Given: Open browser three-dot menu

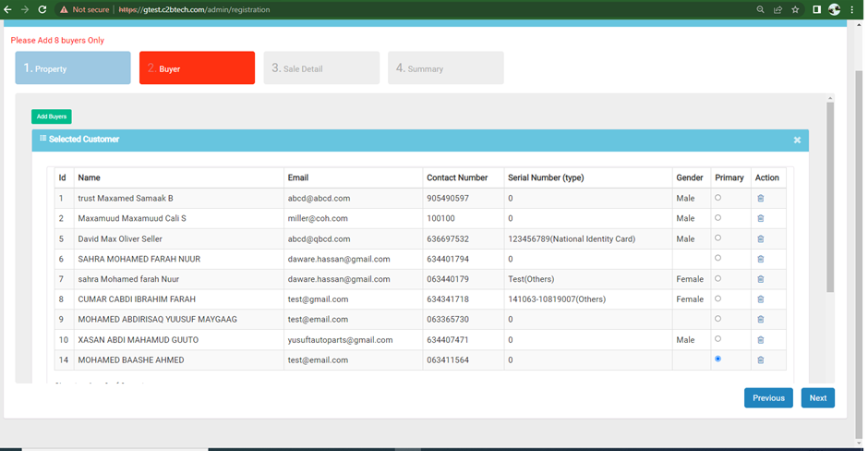Looking at the screenshot, I should [852, 9].
